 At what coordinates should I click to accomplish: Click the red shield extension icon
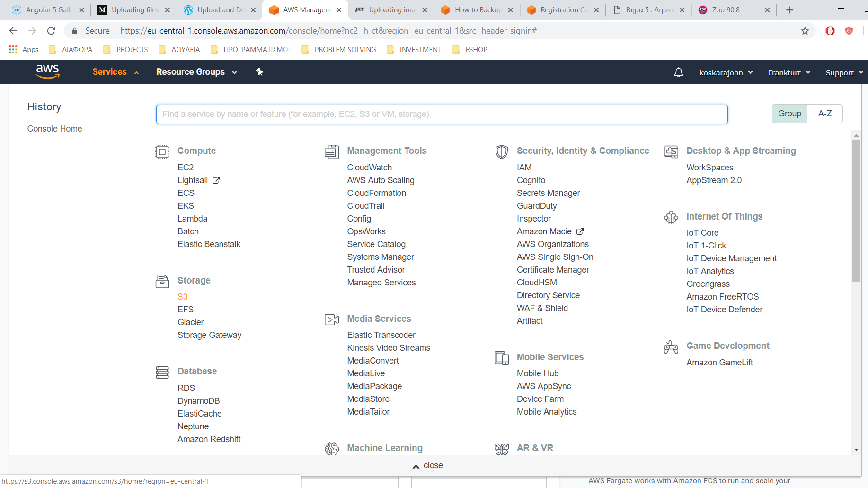[x=849, y=31]
